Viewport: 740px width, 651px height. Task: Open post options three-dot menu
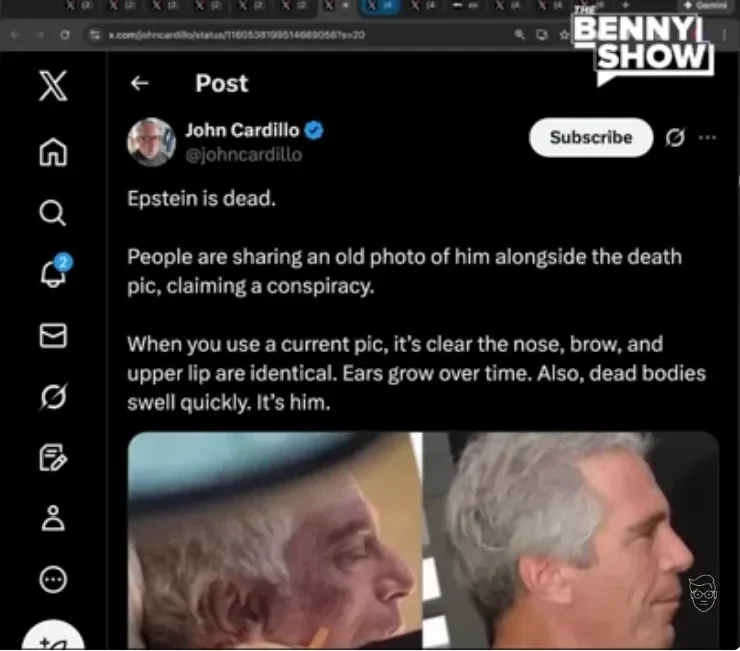click(707, 137)
